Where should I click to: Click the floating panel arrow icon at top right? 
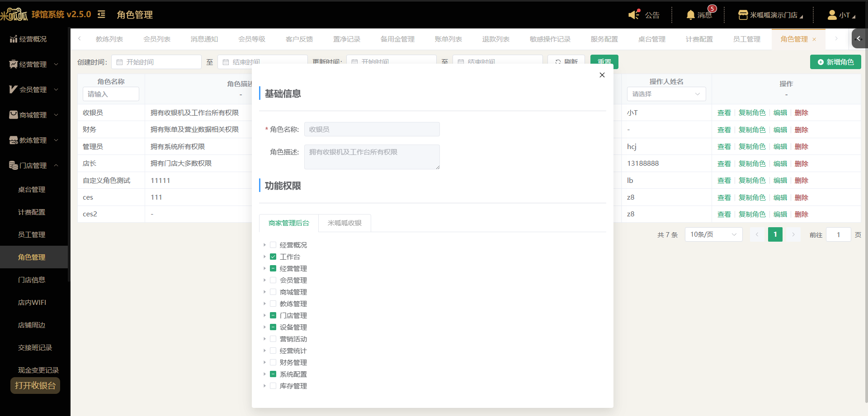[x=859, y=39]
